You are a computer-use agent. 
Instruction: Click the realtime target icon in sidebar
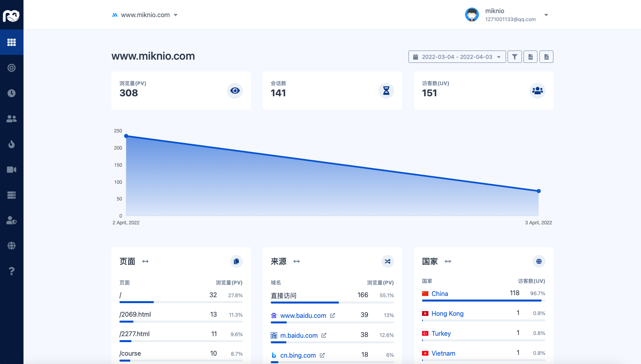pos(12,68)
